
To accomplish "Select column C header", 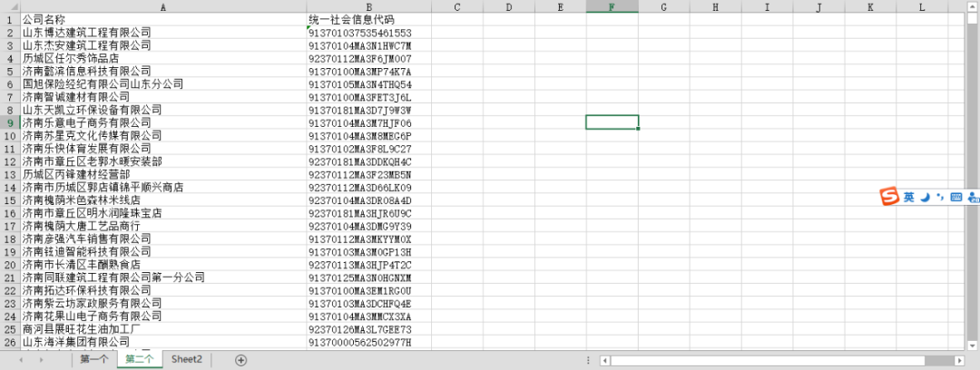I will tap(456, 6).
